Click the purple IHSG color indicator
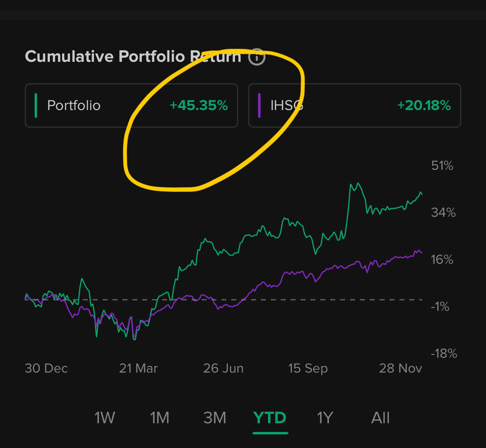 [259, 106]
